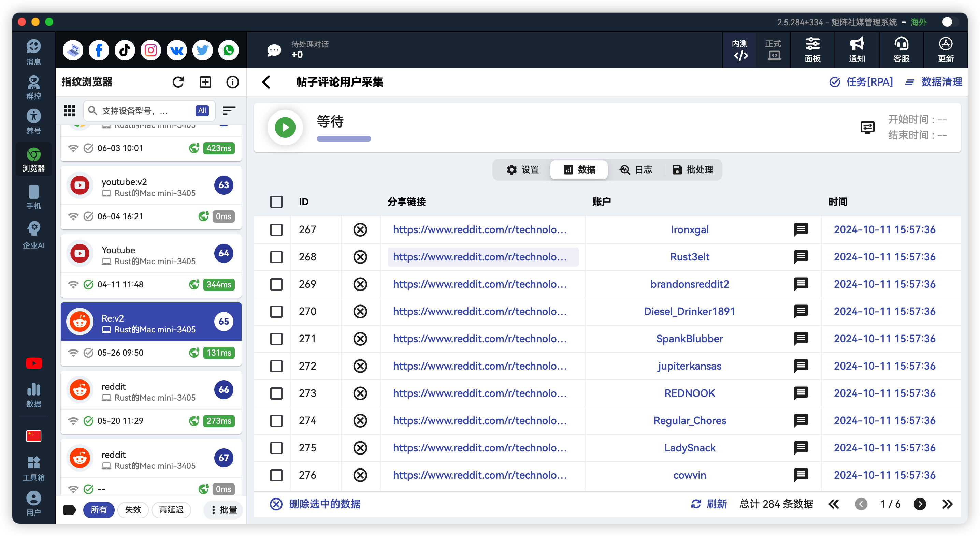The height and width of the screenshot is (536, 980).
Task: Check the checkbox for row 276
Action: 276,475
